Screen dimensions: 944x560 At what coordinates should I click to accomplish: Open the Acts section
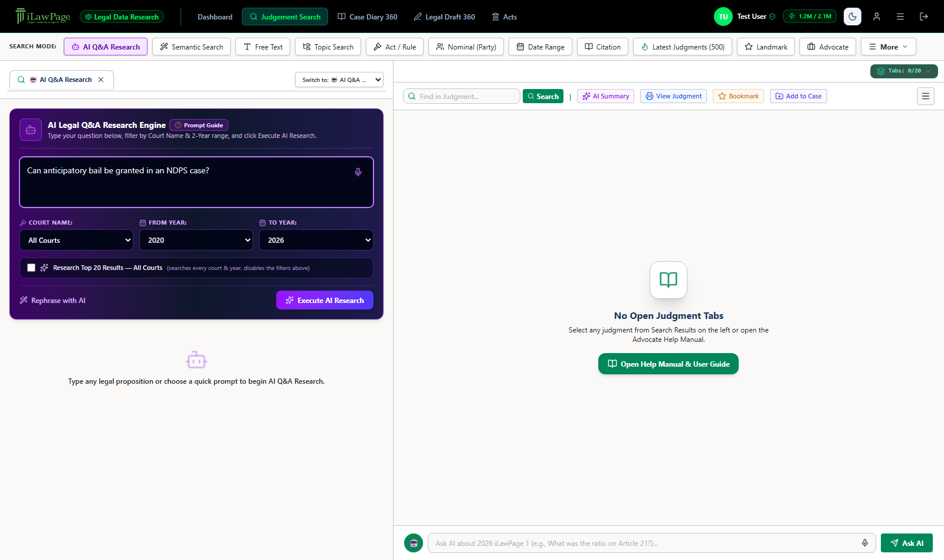click(504, 17)
